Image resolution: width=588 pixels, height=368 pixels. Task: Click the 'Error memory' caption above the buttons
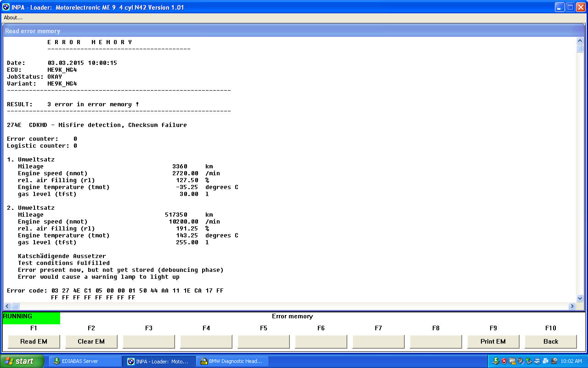(x=292, y=316)
